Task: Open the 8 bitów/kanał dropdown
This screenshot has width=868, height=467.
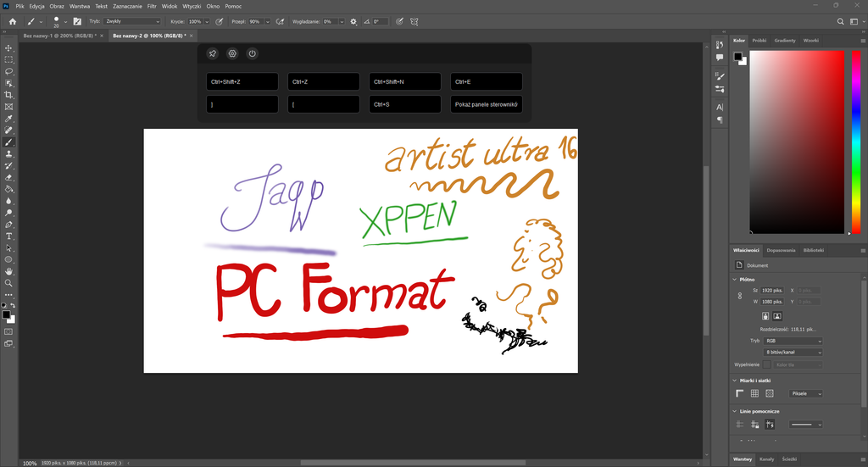Action: 793,352
